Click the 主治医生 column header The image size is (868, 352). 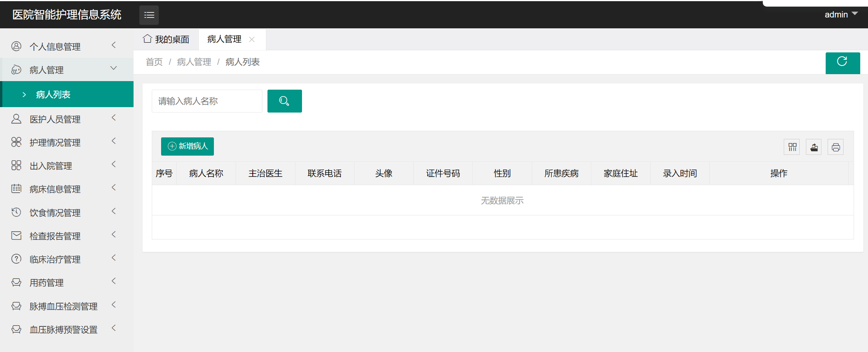266,173
